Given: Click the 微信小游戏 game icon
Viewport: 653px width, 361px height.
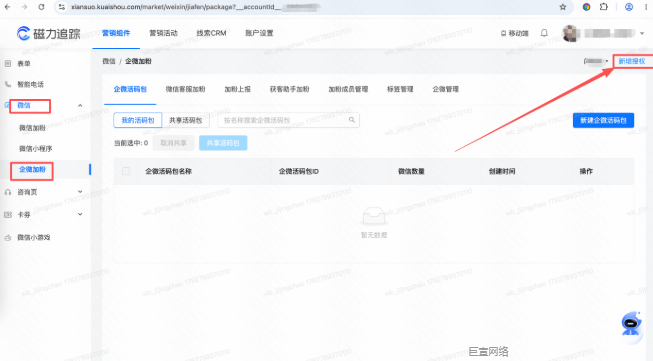Looking at the screenshot, I should 8,237.
